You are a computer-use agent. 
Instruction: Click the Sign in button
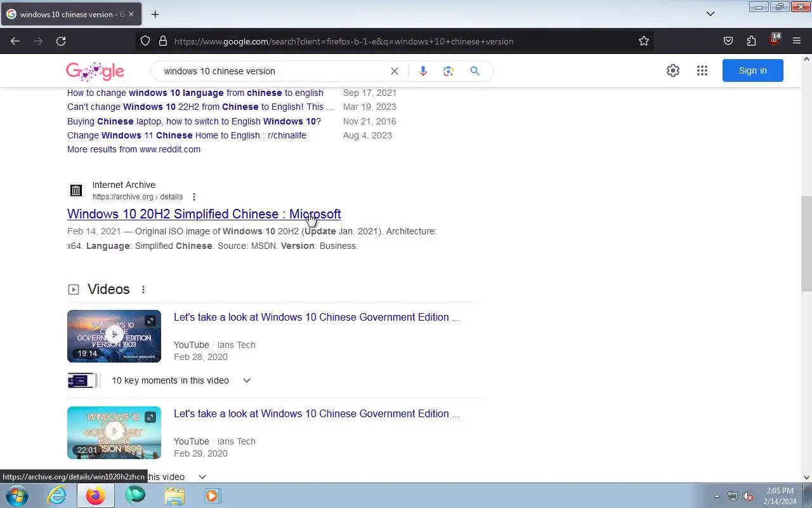(753, 70)
